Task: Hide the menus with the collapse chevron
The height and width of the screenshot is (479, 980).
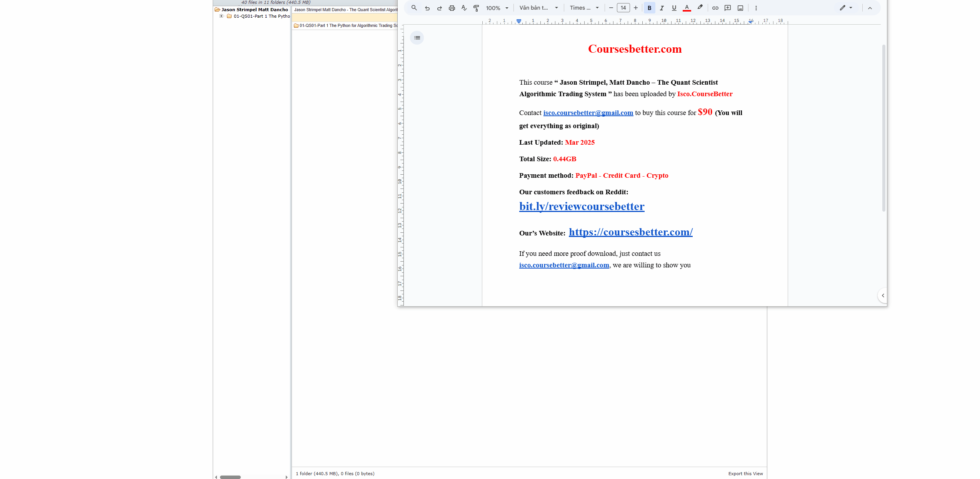Action: tap(870, 8)
